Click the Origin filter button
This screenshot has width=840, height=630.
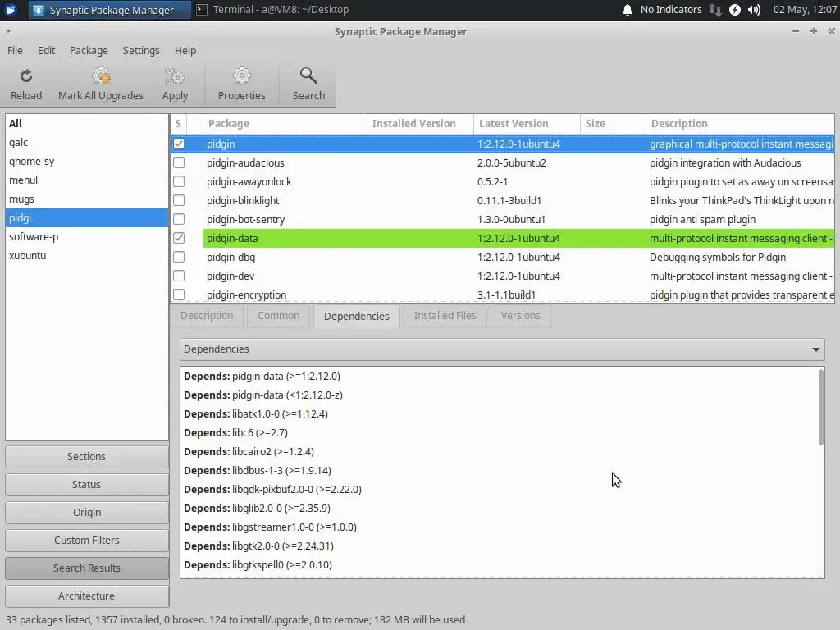(x=87, y=512)
